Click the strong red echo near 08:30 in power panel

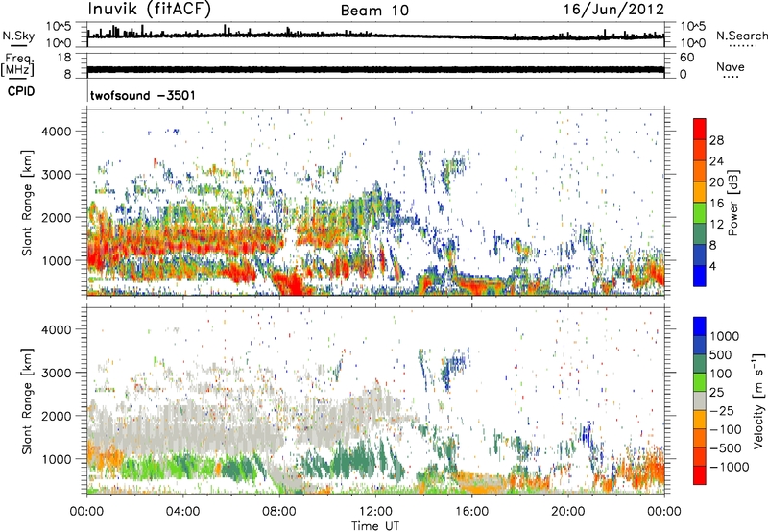[x=292, y=284]
